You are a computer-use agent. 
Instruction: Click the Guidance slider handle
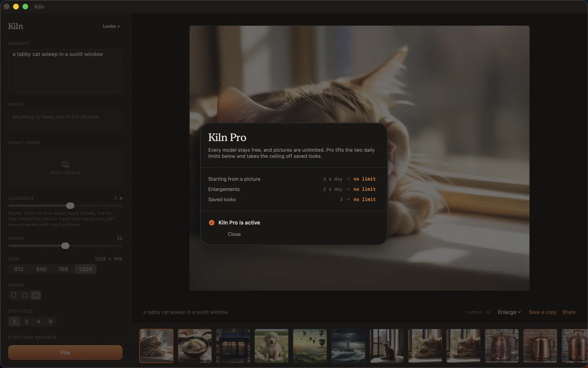[x=70, y=206]
